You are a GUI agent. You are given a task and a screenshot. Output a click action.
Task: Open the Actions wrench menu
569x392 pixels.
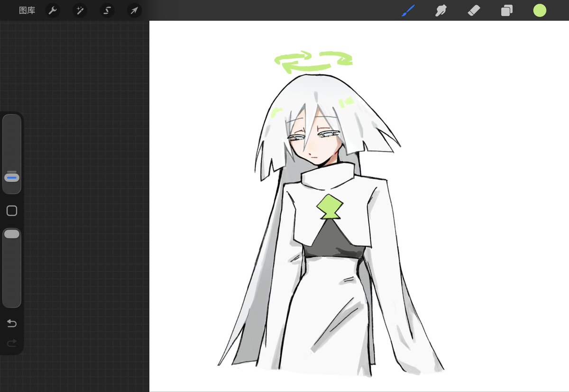[53, 10]
